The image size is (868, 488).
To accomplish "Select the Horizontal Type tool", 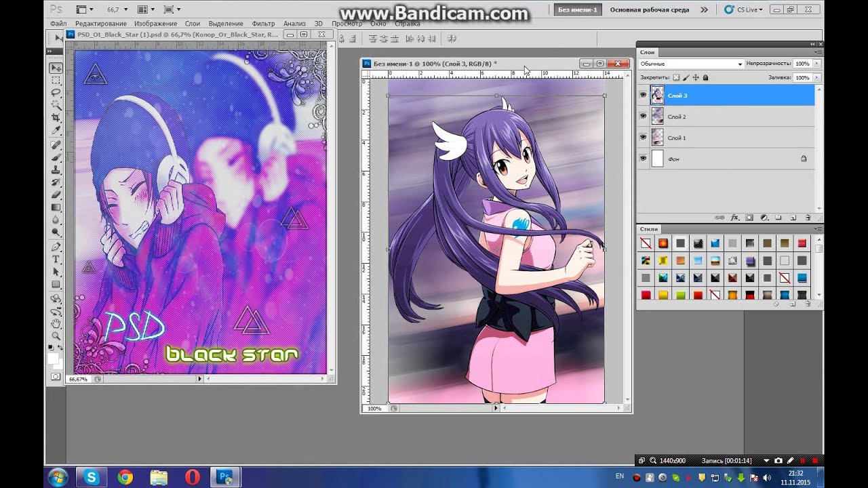I will pos(56,259).
